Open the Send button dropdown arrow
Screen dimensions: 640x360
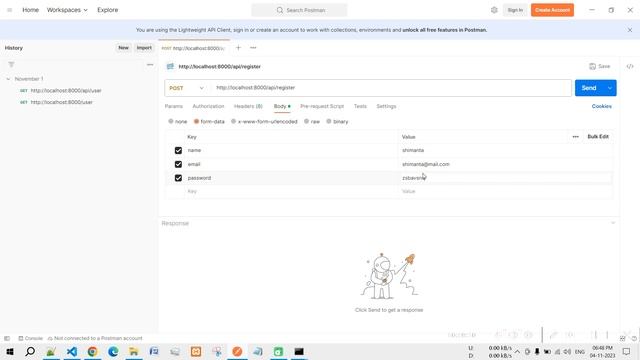[610, 88]
